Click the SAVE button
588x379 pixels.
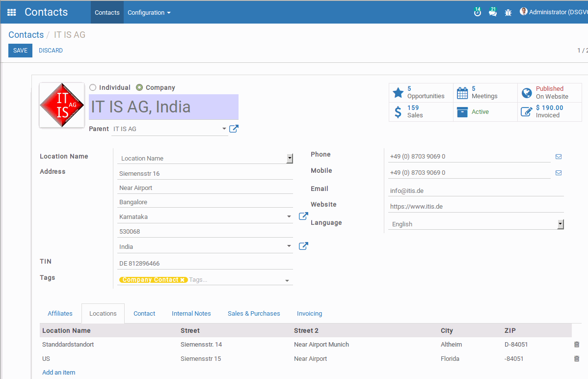[x=20, y=50]
